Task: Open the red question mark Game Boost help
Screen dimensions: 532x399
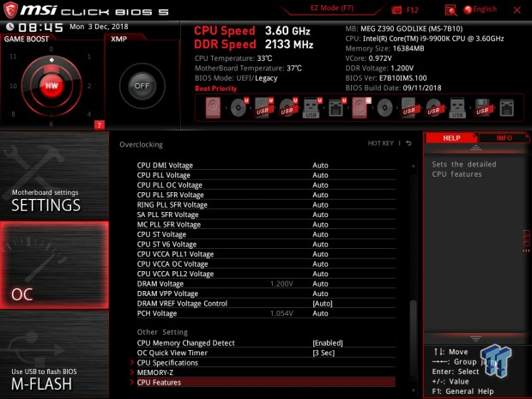Action: (x=99, y=125)
